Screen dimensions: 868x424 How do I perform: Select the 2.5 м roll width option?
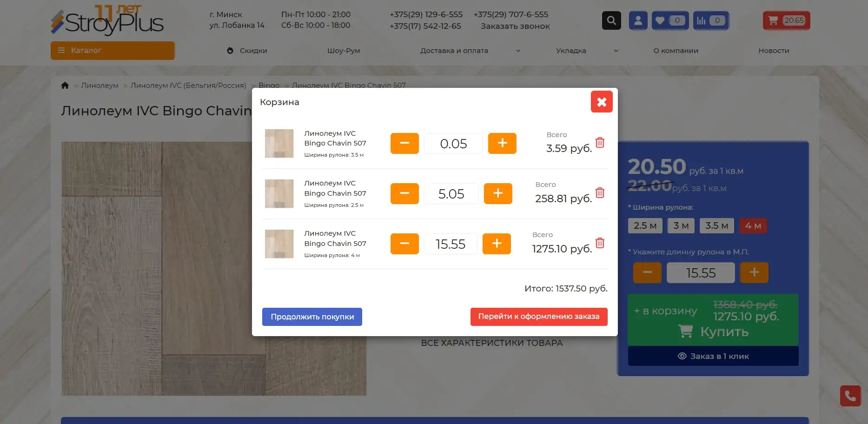(645, 226)
